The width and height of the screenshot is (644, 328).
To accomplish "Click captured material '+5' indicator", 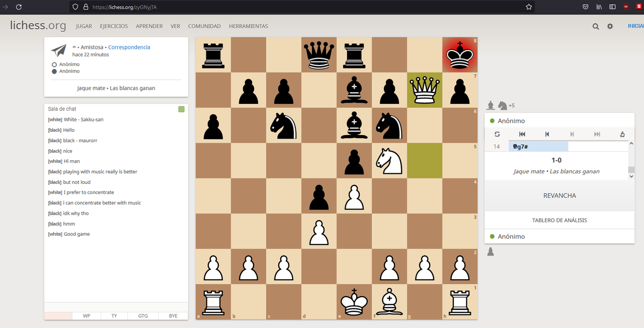I will pos(512,106).
